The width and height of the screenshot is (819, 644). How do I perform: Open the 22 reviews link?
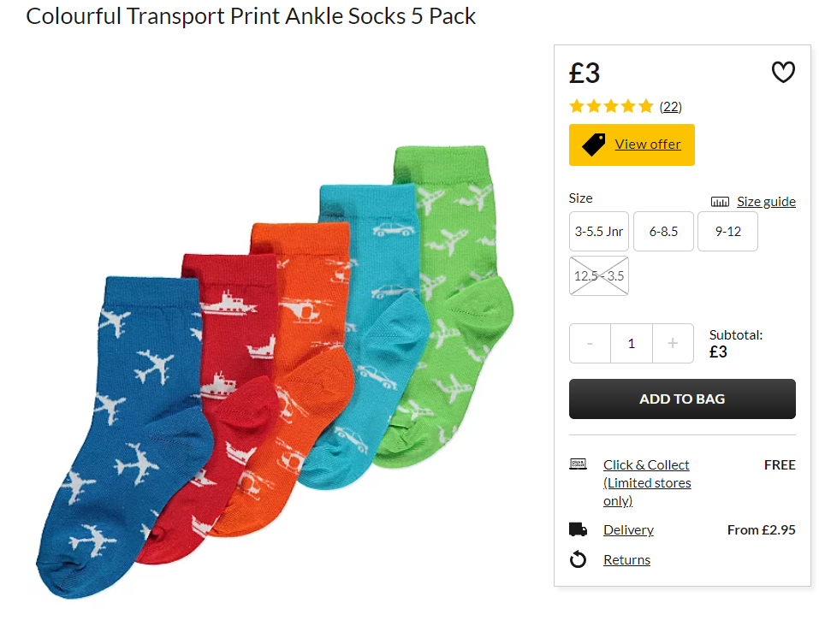coord(671,107)
